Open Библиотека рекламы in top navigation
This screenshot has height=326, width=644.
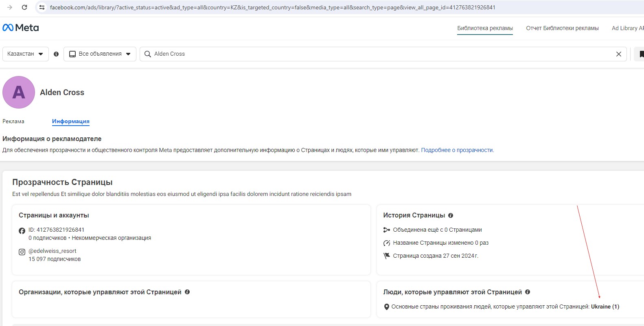pyautogui.click(x=485, y=28)
